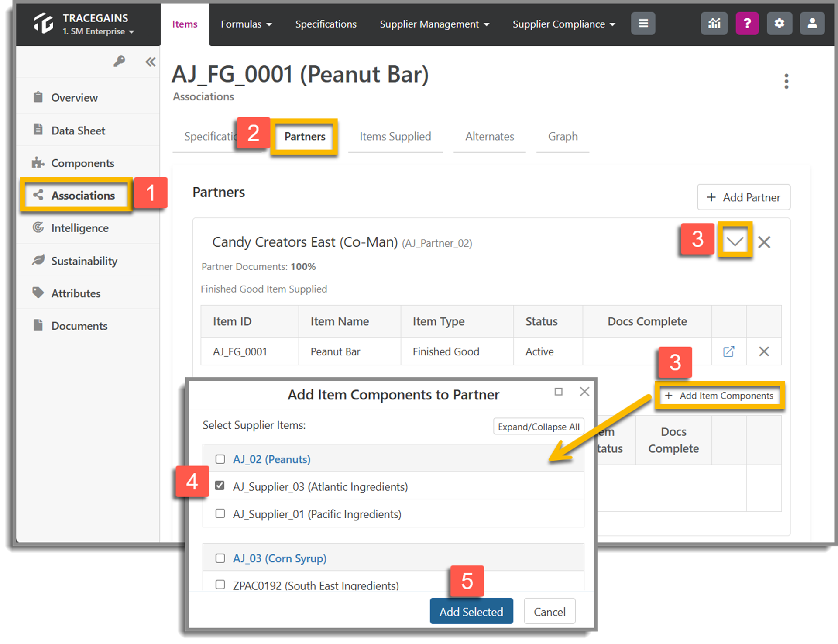Maximize the Add Item Components dialog

tap(558, 392)
